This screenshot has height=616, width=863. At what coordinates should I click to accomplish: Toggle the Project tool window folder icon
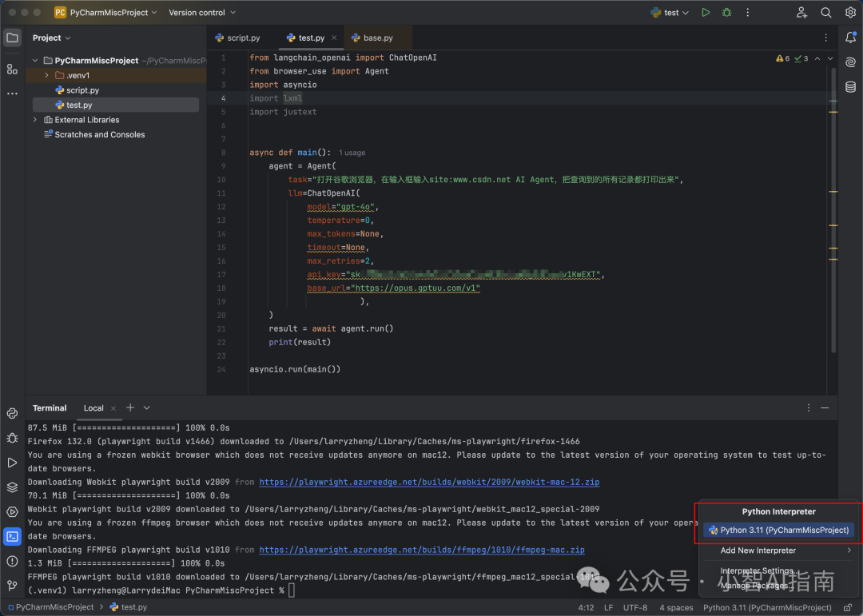click(x=12, y=38)
